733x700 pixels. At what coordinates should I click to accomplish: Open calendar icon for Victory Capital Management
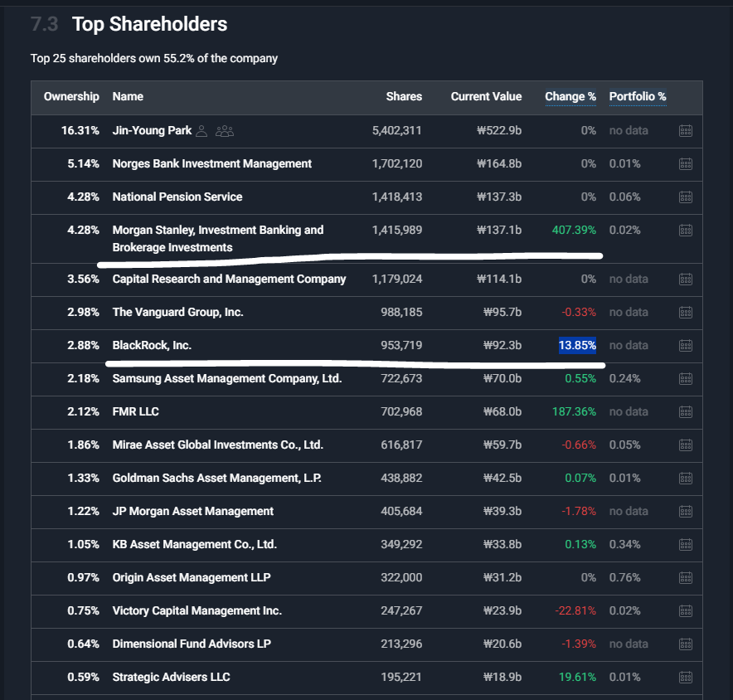(x=685, y=611)
